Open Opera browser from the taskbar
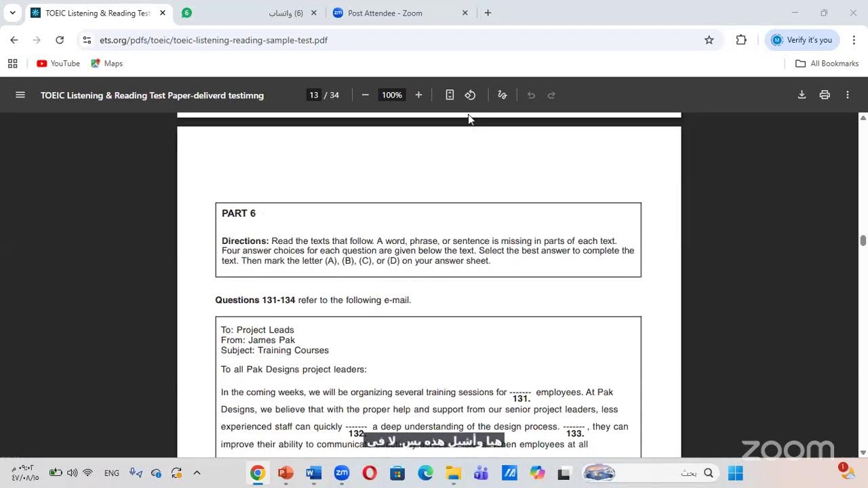 [x=370, y=473]
